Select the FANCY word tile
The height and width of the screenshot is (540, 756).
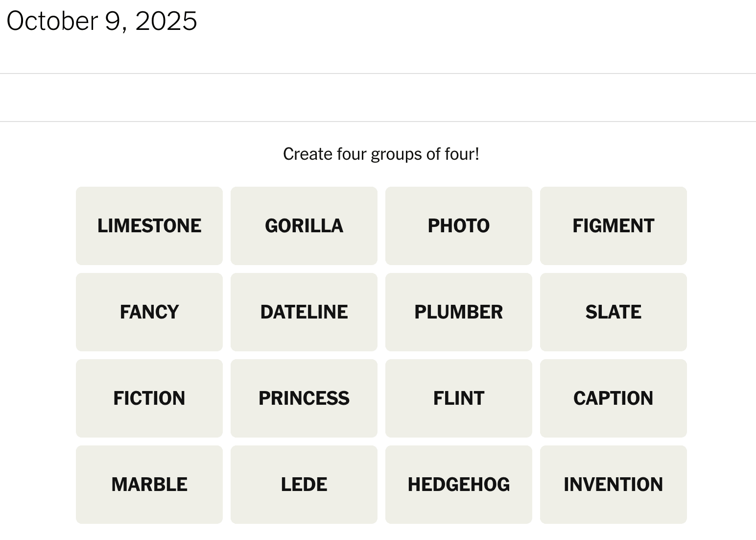[149, 312]
